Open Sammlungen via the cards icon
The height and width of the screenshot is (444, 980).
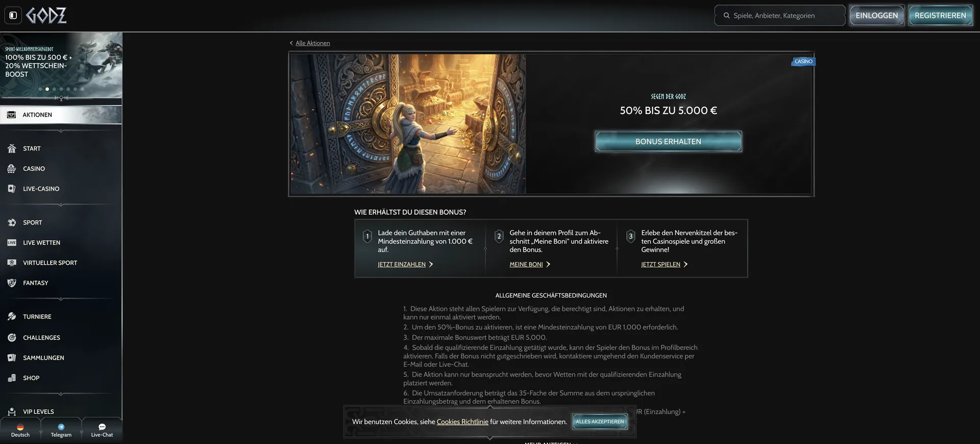pyautogui.click(x=12, y=358)
